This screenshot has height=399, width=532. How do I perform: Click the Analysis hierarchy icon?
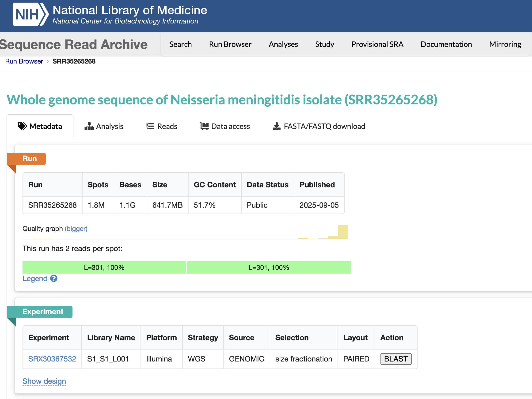tap(89, 126)
